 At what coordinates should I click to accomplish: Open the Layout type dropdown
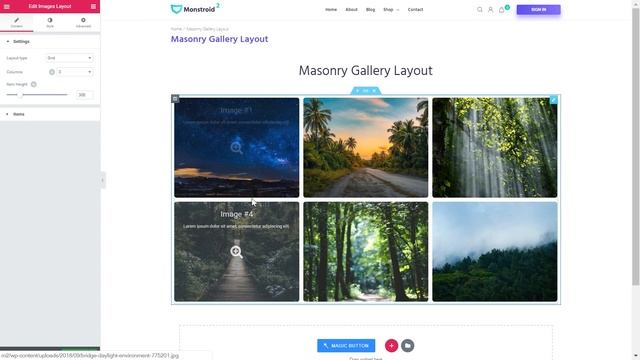click(69, 58)
